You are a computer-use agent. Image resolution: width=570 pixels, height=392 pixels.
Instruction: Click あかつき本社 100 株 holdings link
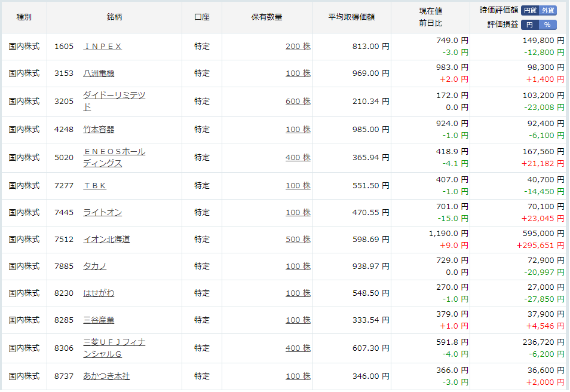point(298,376)
